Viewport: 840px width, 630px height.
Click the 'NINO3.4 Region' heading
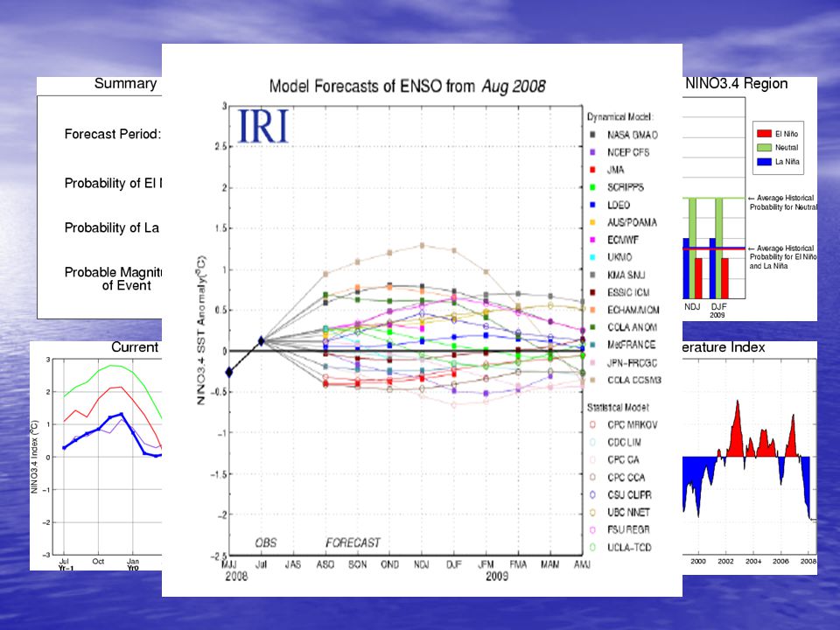pyautogui.click(x=737, y=84)
